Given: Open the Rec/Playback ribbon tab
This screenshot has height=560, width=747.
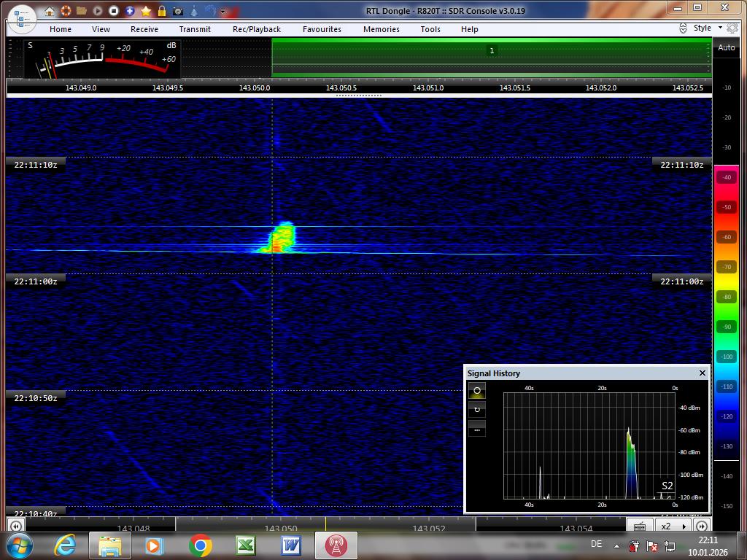Looking at the screenshot, I should tap(257, 29).
